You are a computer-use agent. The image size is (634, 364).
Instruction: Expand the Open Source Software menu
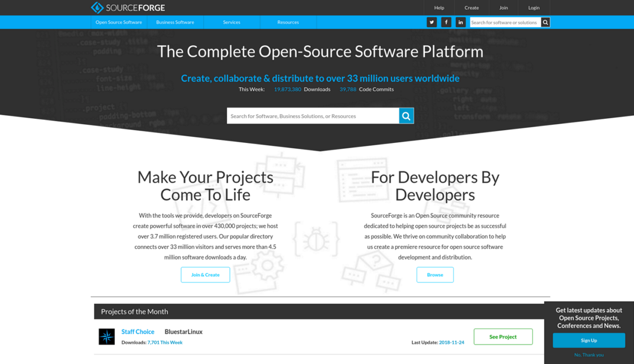(x=118, y=22)
